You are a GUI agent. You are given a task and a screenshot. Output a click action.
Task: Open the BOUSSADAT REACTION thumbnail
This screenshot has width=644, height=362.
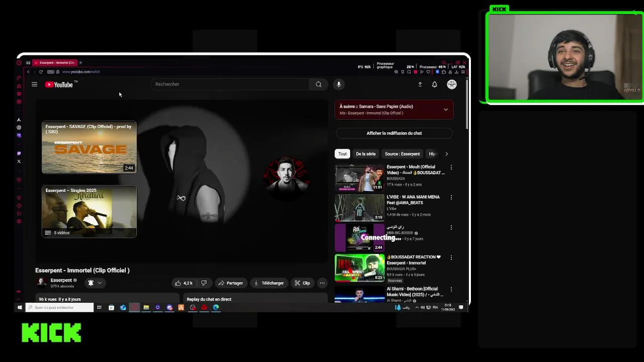coord(359,267)
